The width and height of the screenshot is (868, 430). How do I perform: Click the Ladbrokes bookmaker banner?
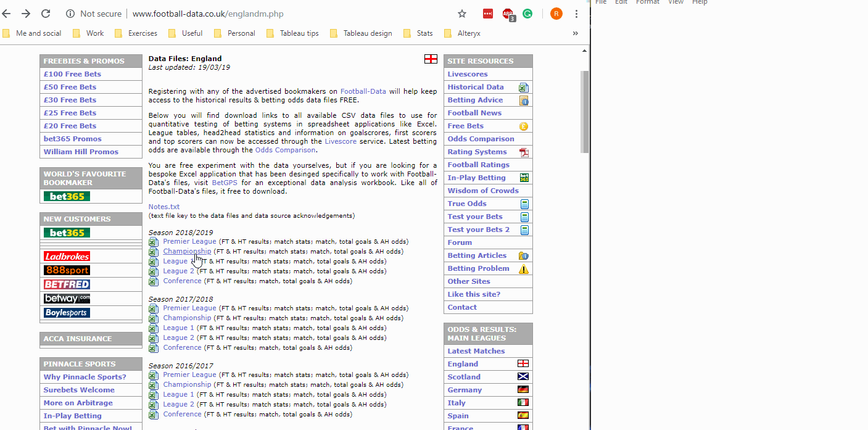(67, 256)
